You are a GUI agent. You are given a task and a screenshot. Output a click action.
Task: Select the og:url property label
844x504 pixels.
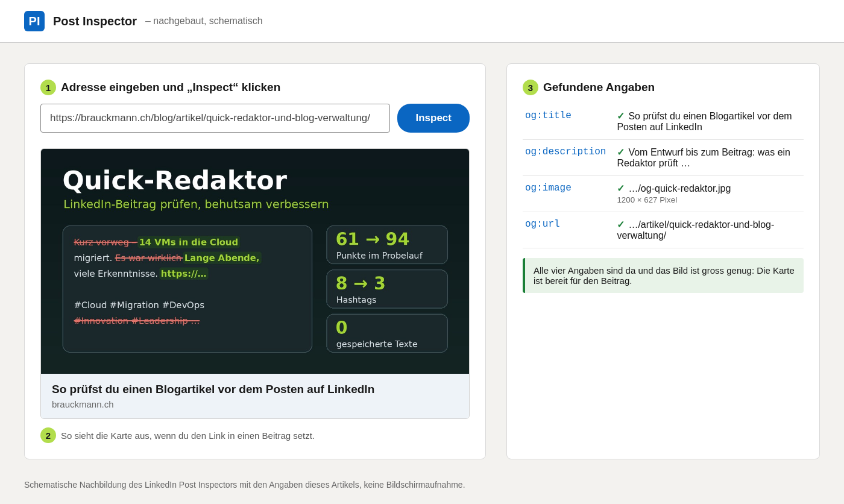[x=543, y=224]
